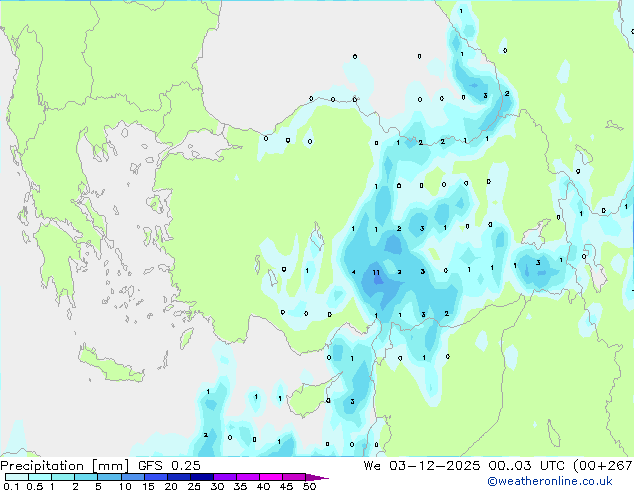Select the date text 'We 03-12-2025'
Viewport: 634px width, 490px height.
coord(422,466)
